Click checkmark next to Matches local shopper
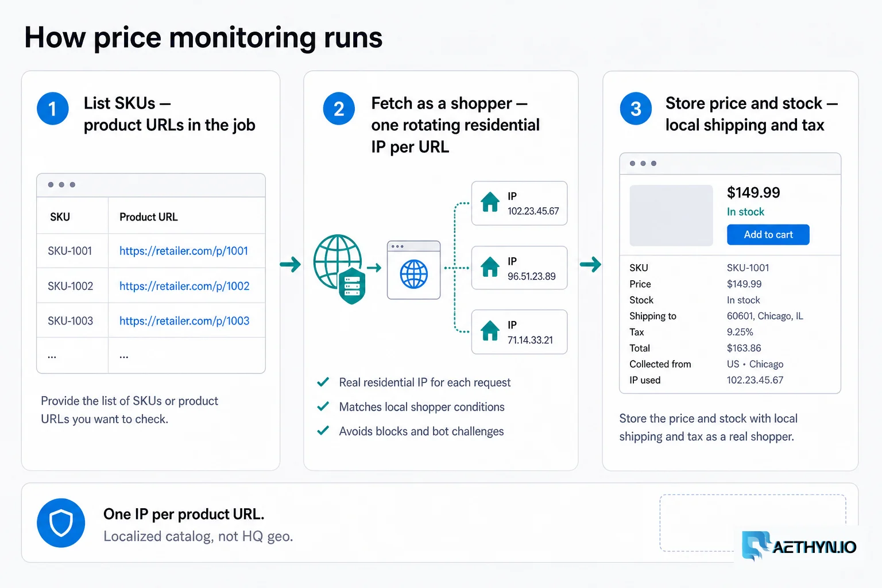The image size is (882, 588). [x=323, y=407]
